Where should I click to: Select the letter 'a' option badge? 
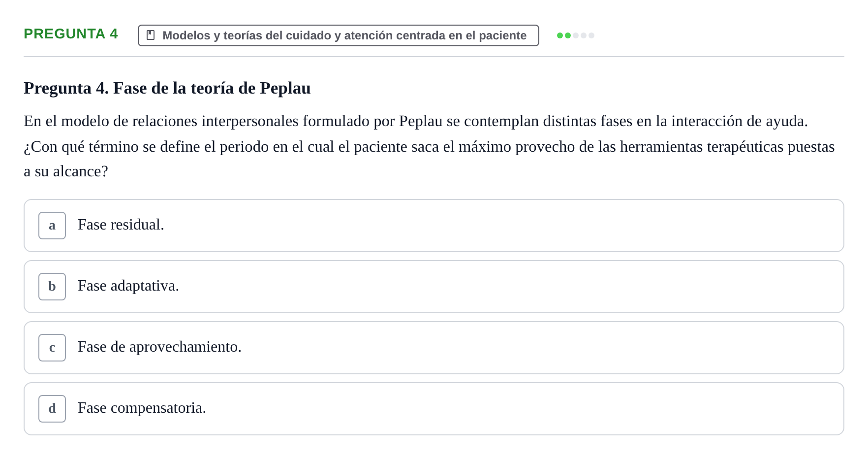(52, 226)
